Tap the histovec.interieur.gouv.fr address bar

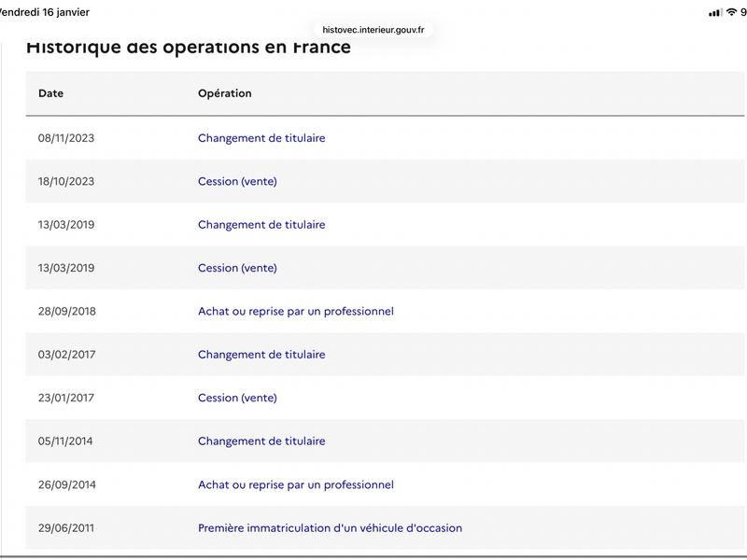click(x=373, y=30)
